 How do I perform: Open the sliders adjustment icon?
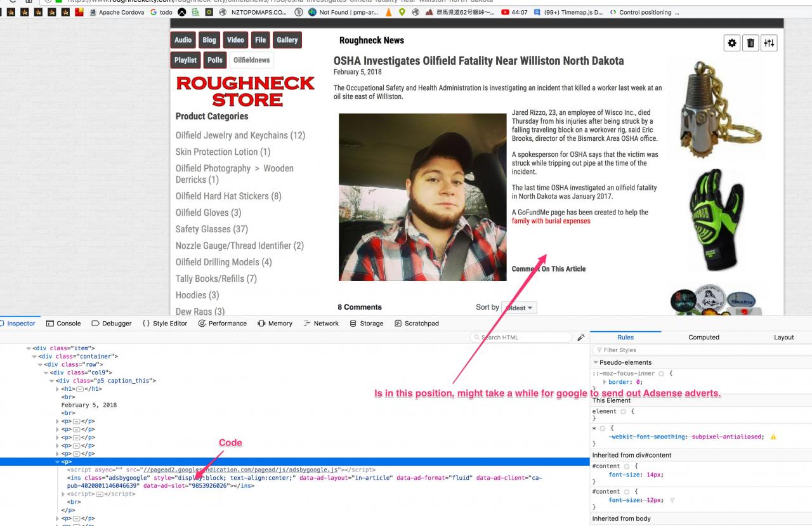coord(769,43)
